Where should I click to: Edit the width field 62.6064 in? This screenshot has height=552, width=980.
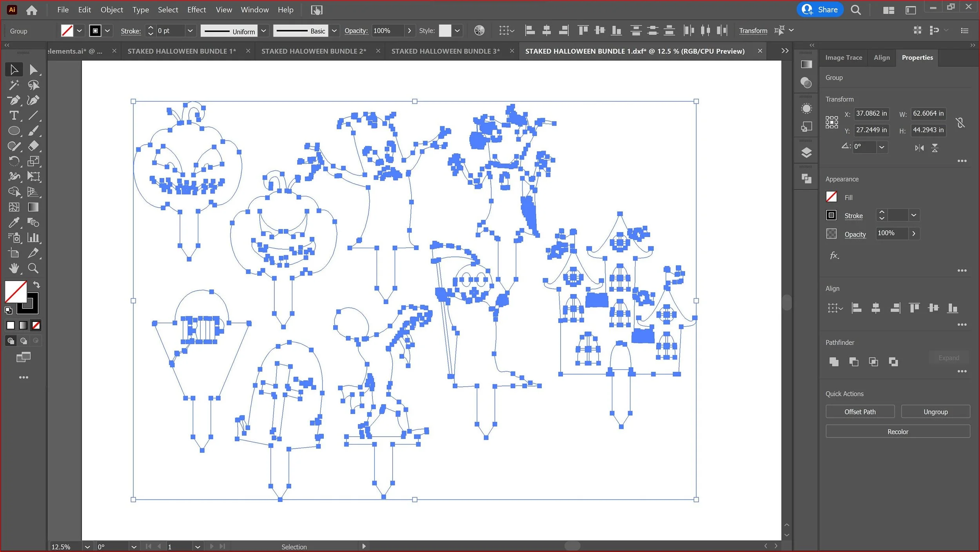pyautogui.click(x=928, y=114)
